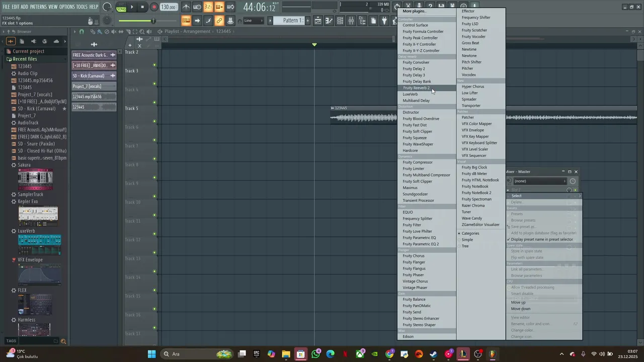Select the Paint brush tool in Playlist
The width and height of the screenshot is (644, 362).
point(100,32)
